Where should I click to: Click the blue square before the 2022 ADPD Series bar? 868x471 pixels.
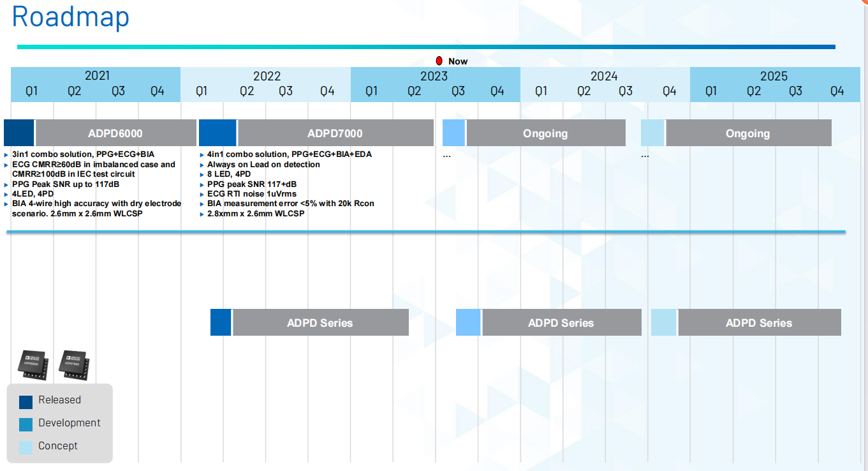tap(221, 322)
